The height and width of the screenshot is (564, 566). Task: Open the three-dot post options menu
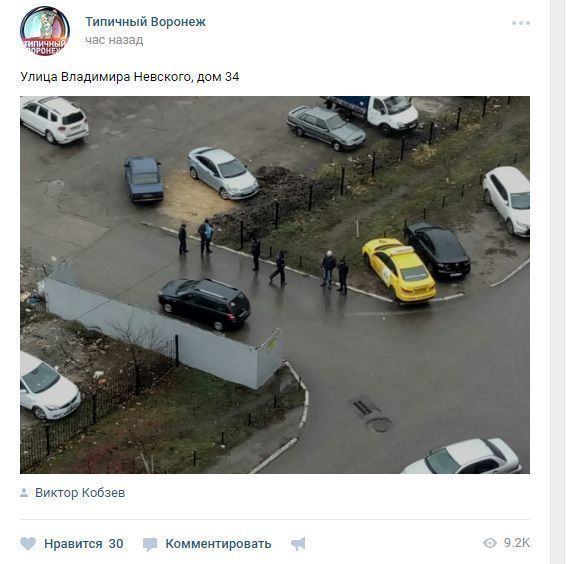coord(521,23)
